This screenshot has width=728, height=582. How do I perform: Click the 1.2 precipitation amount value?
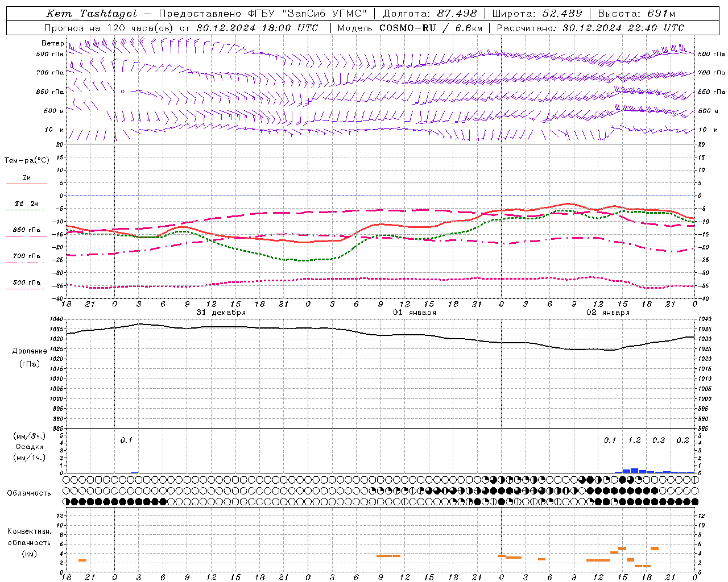(x=634, y=440)
